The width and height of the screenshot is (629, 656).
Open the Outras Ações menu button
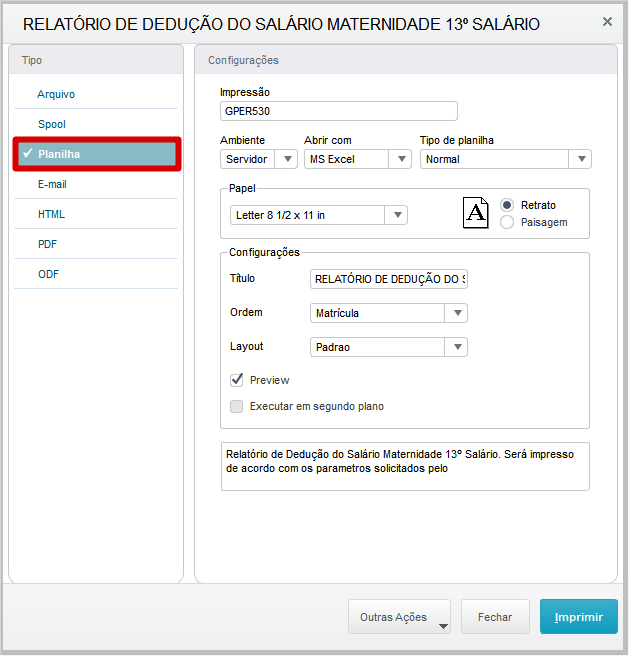pyautogui.click(x=399, y=617)
